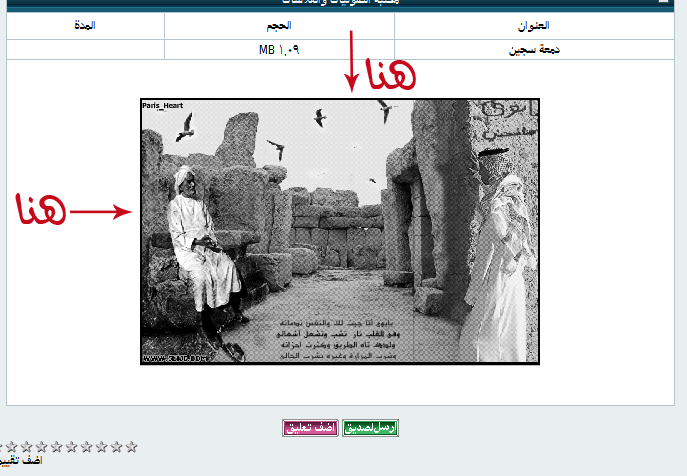
Task: Select the 'MB ١.٠٩' size cell
Action: click(279, 50)
